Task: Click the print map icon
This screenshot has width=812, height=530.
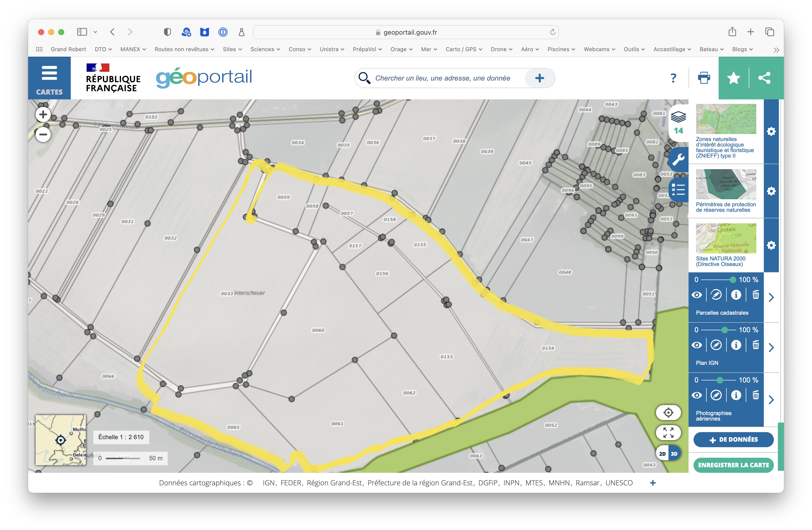Action: [x=704, y=78]
